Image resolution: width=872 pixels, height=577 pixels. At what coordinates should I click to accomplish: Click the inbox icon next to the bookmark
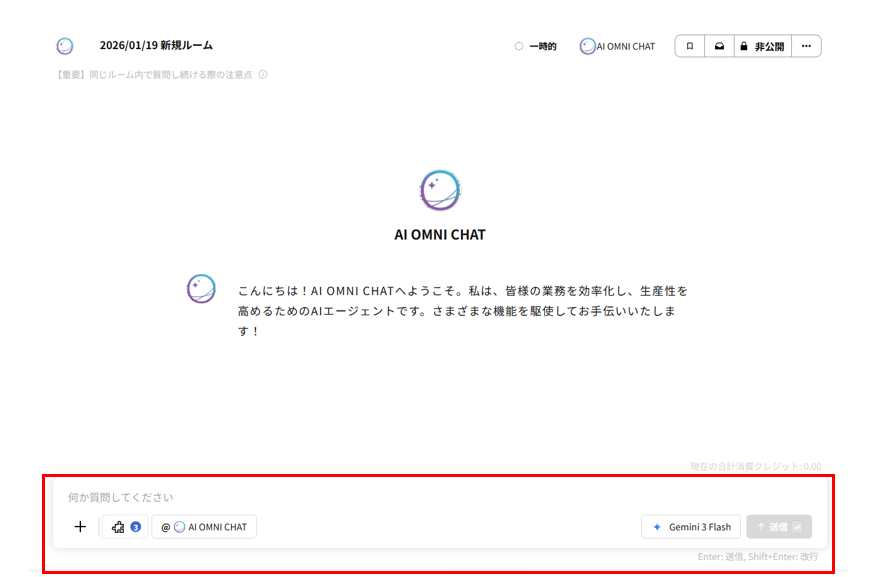(x=719, y=45)
